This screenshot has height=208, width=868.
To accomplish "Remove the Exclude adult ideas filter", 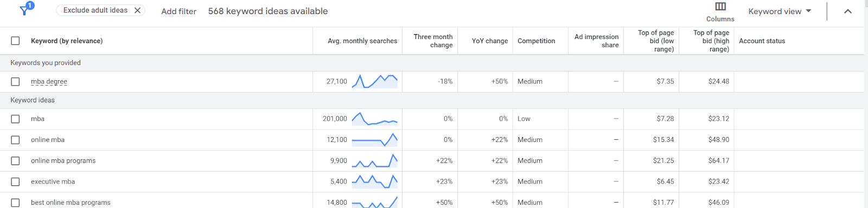I will pyautogui.click(x=138, y=10).
